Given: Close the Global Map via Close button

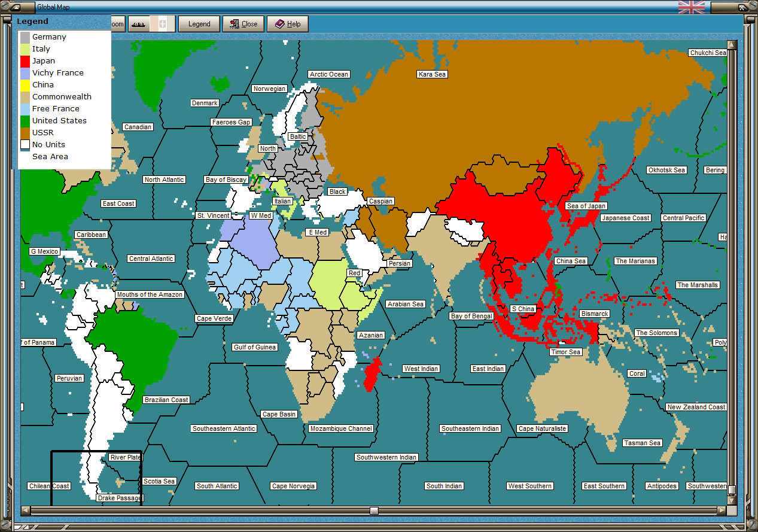Looking at the screenshot, I should click(x=243, y=24).
